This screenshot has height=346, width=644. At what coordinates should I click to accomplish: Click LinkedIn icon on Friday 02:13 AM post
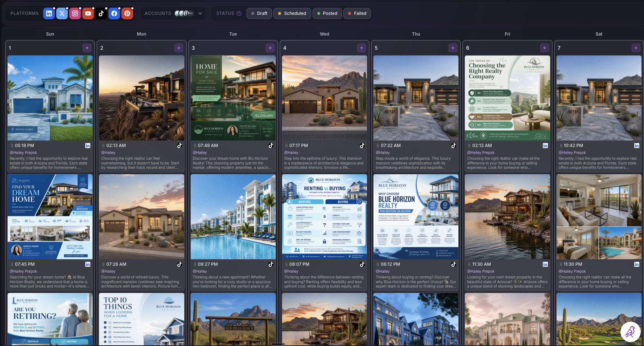(545, 146)
